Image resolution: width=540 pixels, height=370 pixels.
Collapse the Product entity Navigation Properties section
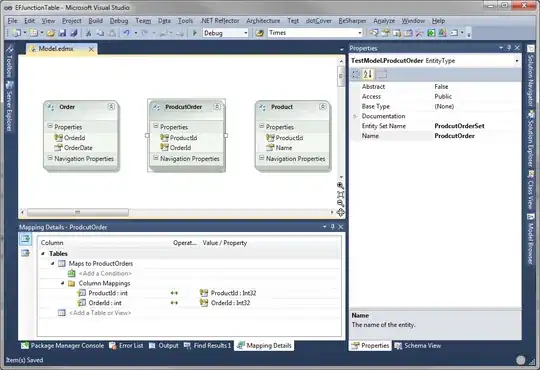pyautogui.click(x=261, y=158)
